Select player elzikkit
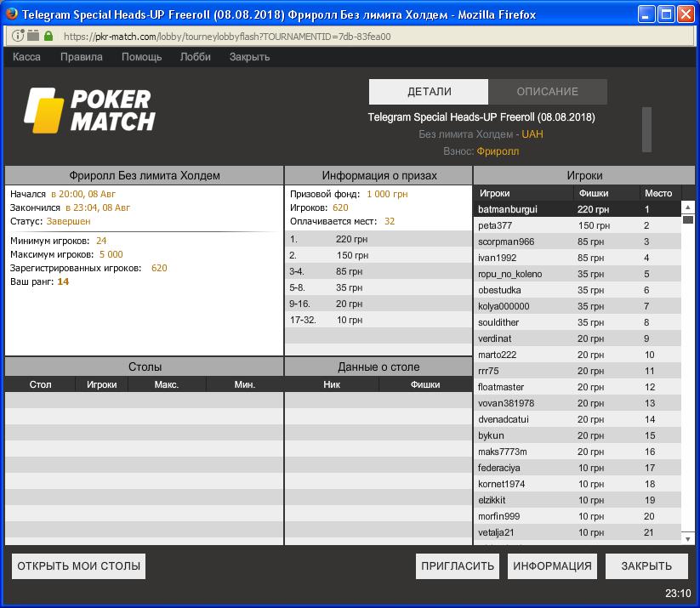 point(578,500)
